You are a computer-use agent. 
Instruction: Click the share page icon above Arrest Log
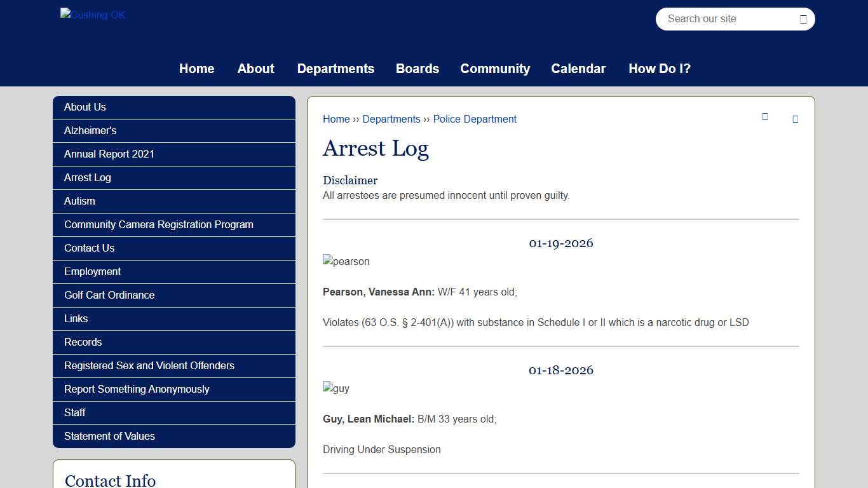[764, 117]
